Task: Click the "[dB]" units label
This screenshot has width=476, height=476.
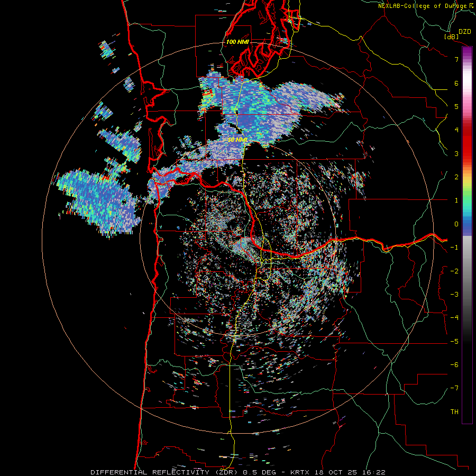Action: tap(452, 36)
